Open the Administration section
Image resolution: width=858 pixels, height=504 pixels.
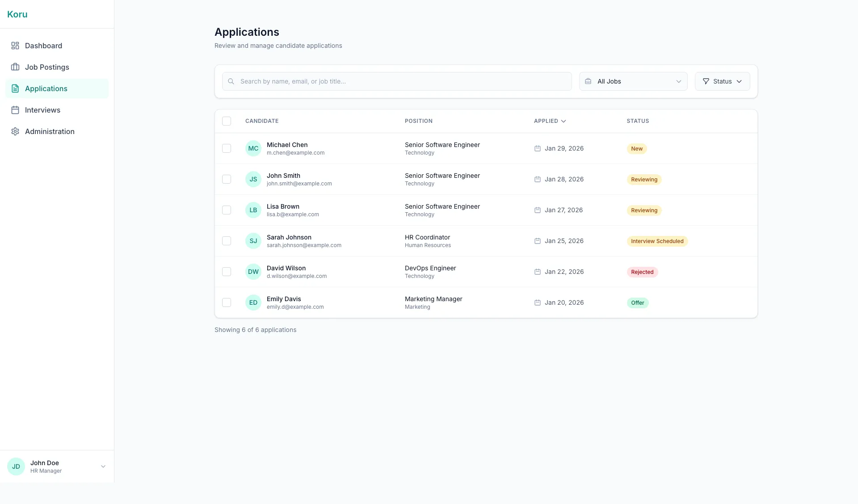coord(57,131)
